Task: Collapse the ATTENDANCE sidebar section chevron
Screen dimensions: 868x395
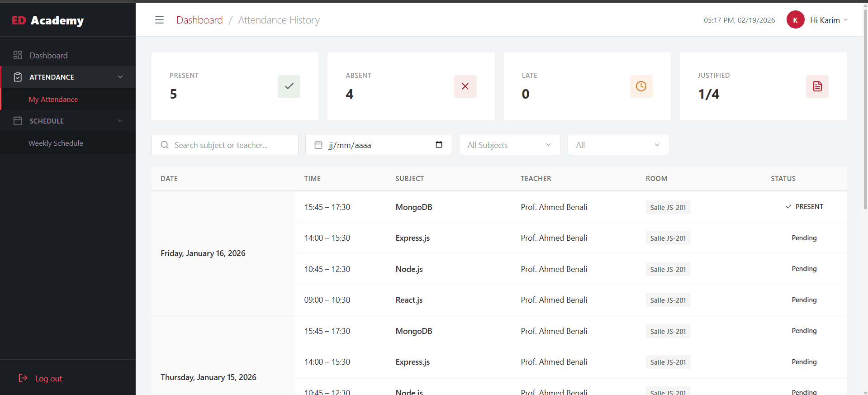Action: [x=120, y=77]
